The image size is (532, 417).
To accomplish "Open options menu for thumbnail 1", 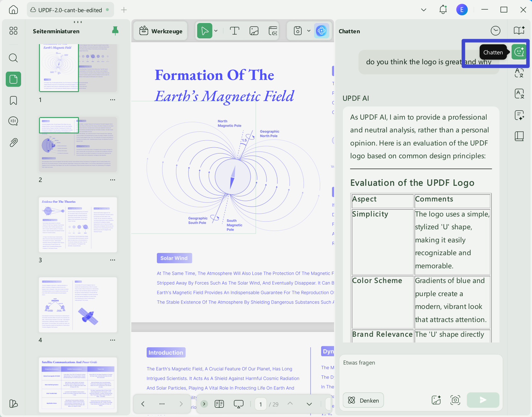I will 112,100.
